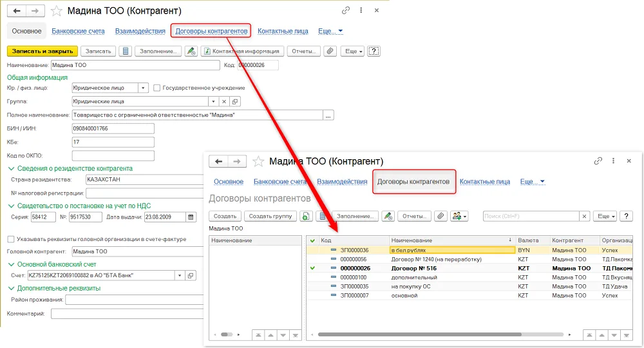
Task: Add Мадина ТОО to favorites with the back window's star
Action: [x=56, y=11]
